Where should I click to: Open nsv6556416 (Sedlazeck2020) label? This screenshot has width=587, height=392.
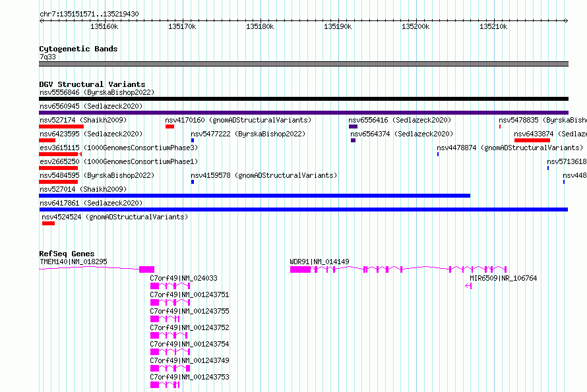400,120
